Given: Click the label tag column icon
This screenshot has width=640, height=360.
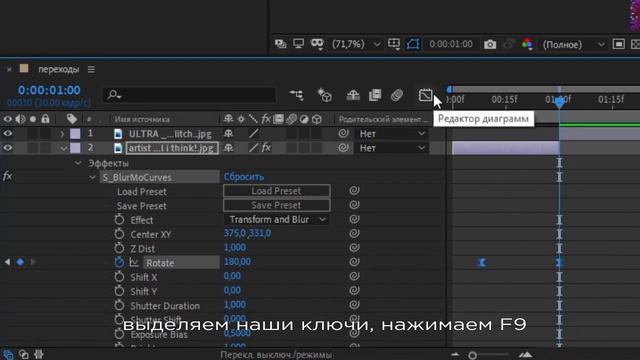Looking at the screenshot, I should coord(72,119).
